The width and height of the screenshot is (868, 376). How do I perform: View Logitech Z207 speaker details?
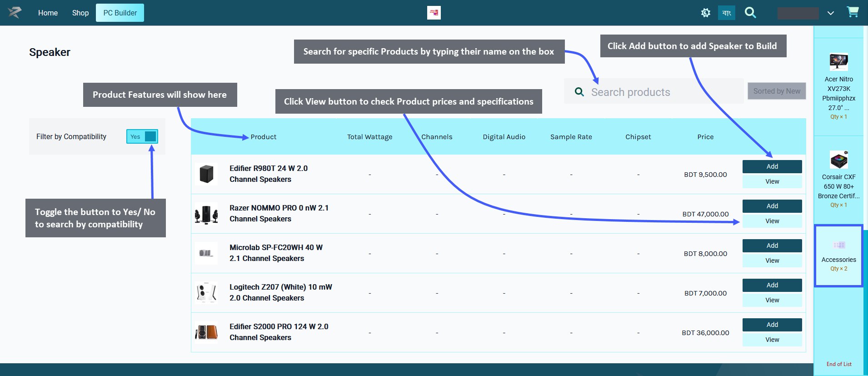point(772,300)
